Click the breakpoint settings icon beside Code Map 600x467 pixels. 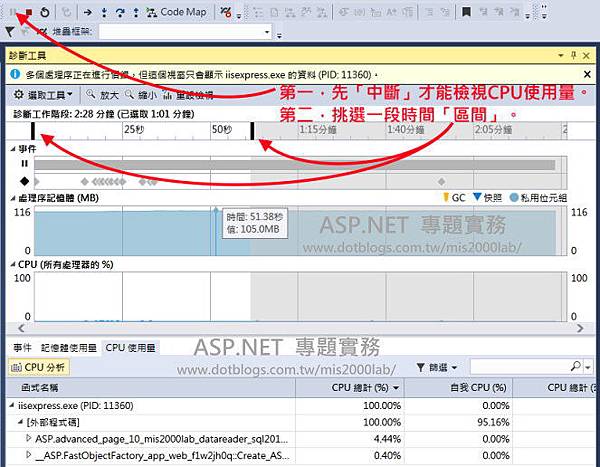click(x=226, y=13)
